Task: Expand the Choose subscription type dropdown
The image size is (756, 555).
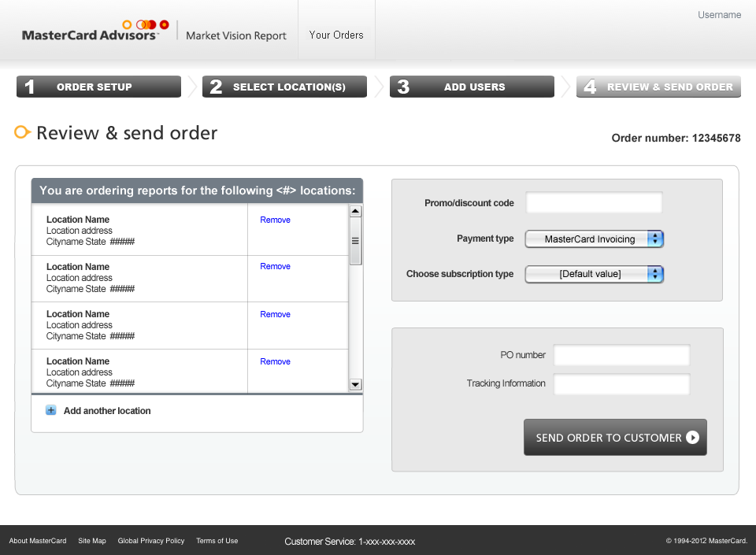Action: (x=594, y=274)
